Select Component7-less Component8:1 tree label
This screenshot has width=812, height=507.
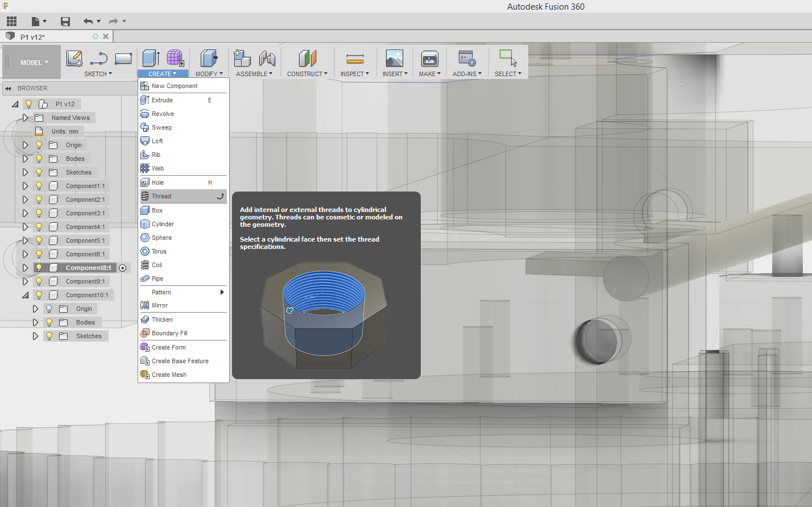(88, 268)
